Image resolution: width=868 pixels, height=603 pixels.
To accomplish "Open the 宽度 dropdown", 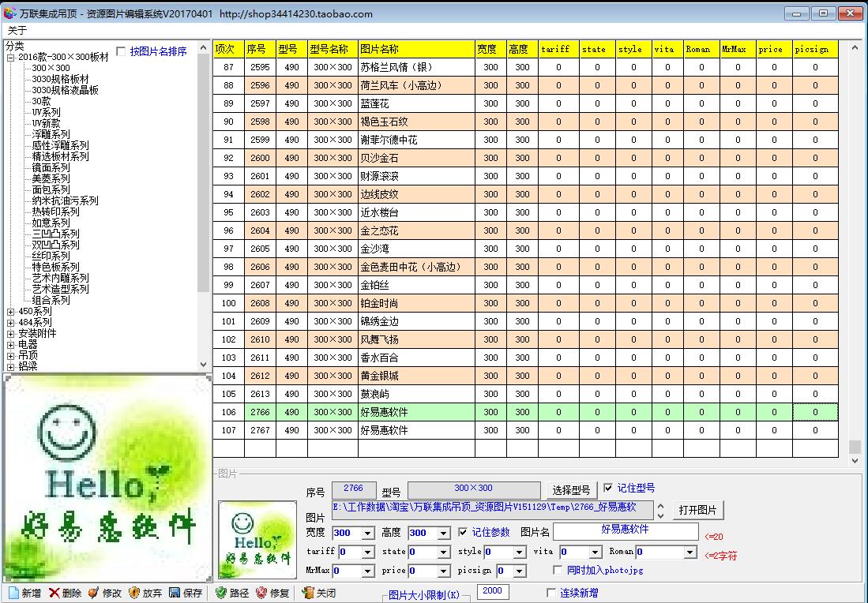I will tap(368, 534).
